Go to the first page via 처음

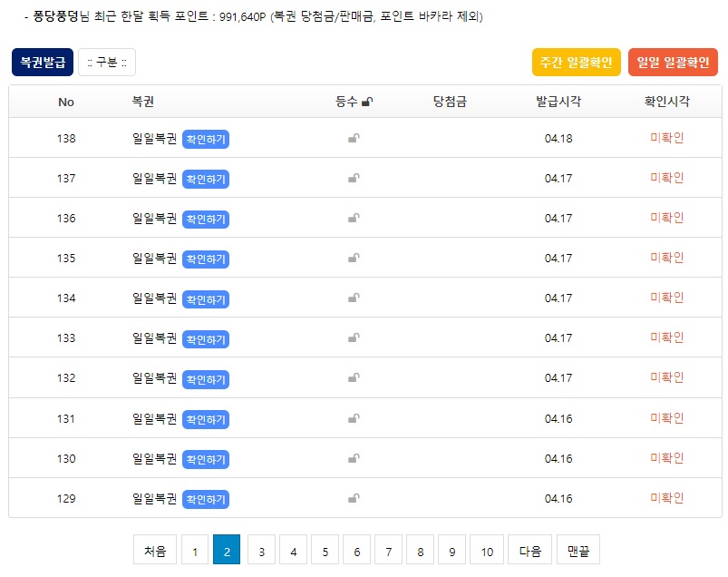pyautogui.click(x=155, y=550)
